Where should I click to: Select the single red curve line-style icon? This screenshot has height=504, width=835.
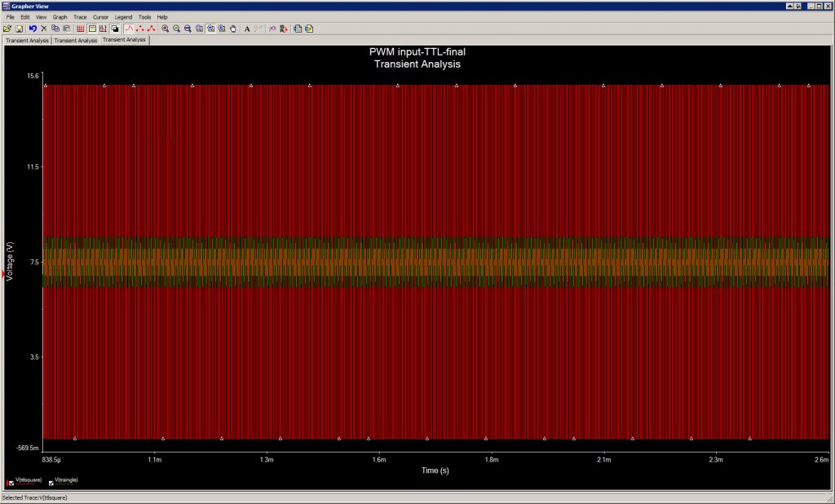(x=129, y=29)
